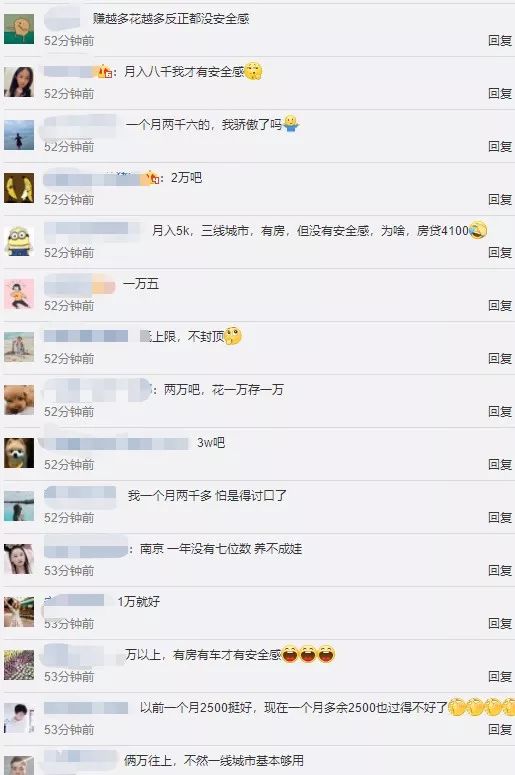Open the shiba dog avatar beside 3w吧
Screen dimensions: 515x775
click(x=19, y=453)
